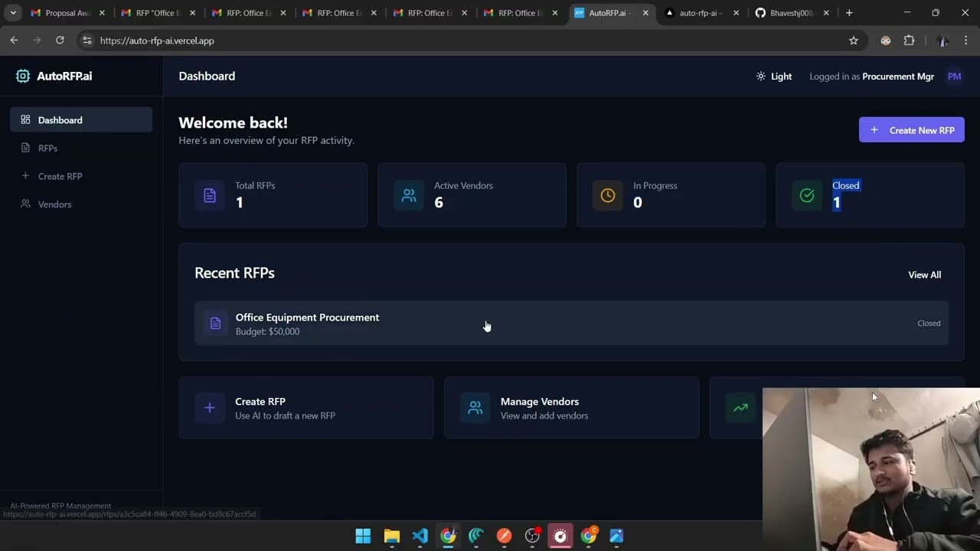
Task: Open the Chrome extensions puzzle icon
Action: (910, 41)
